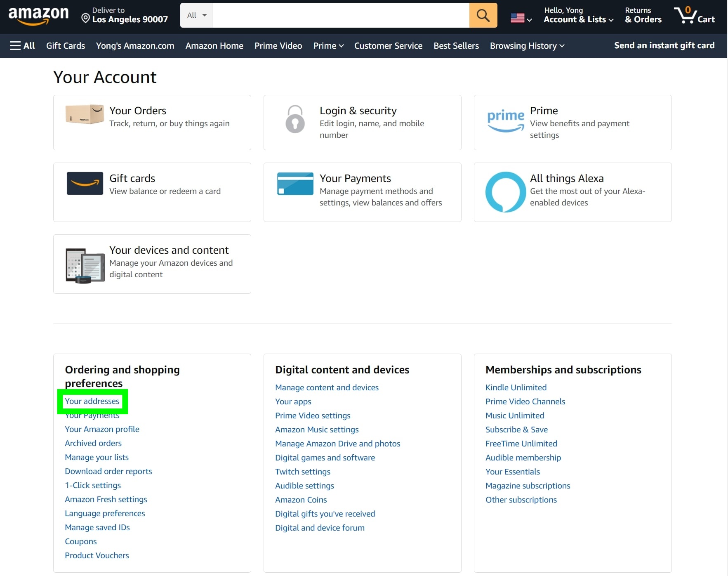
Task: Click the search magnifier button
Action: (483, 15)
